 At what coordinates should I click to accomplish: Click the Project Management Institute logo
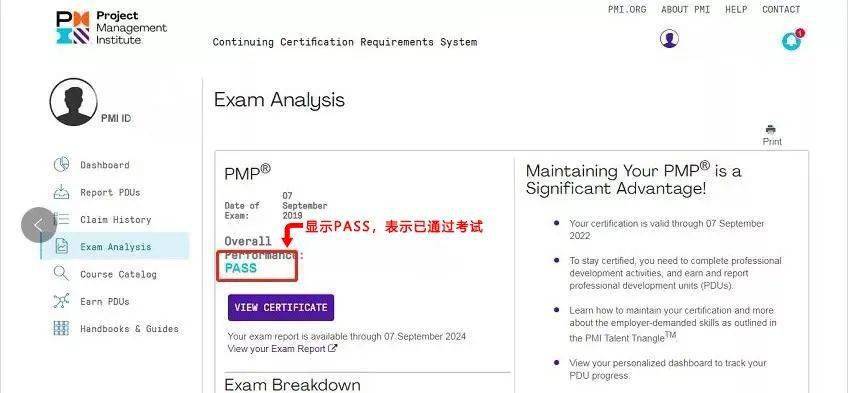pos(111,28)
